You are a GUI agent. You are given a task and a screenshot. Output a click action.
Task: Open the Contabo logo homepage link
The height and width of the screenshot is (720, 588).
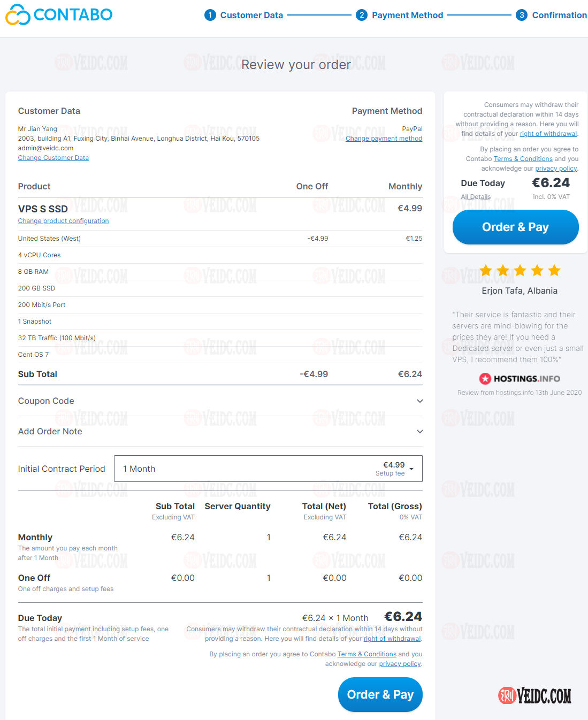point(59,15)
